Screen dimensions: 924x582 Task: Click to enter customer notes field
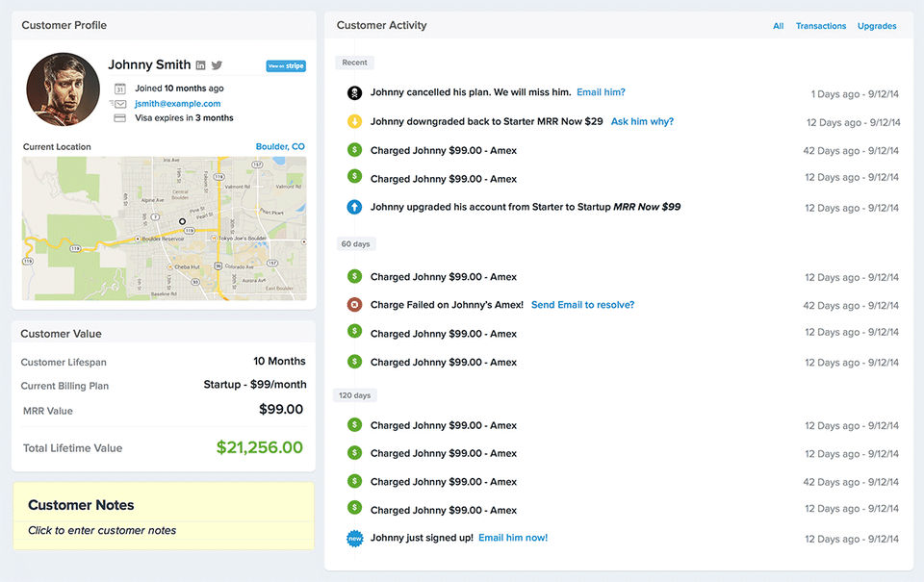(x=102, y=530)
